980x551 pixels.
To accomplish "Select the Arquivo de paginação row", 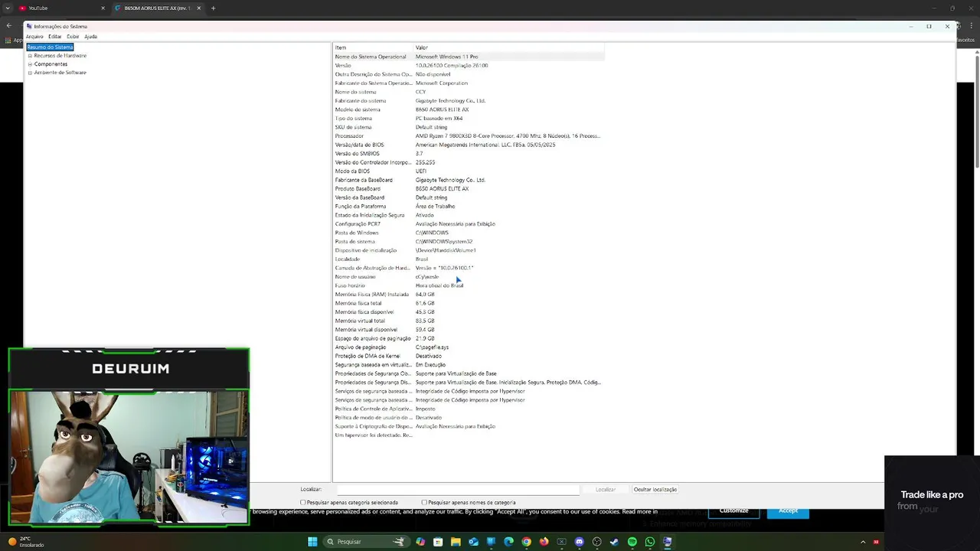I will coord(469,347).
